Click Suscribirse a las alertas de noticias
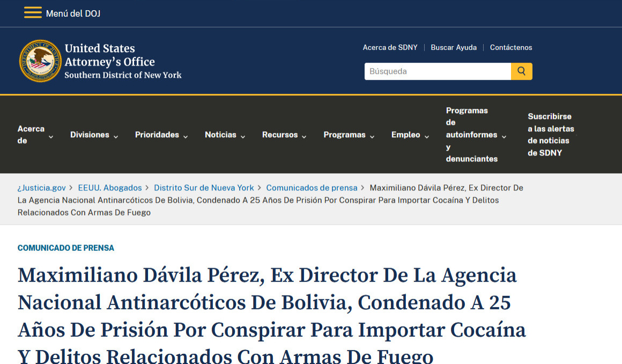 (x=550, y=135)
